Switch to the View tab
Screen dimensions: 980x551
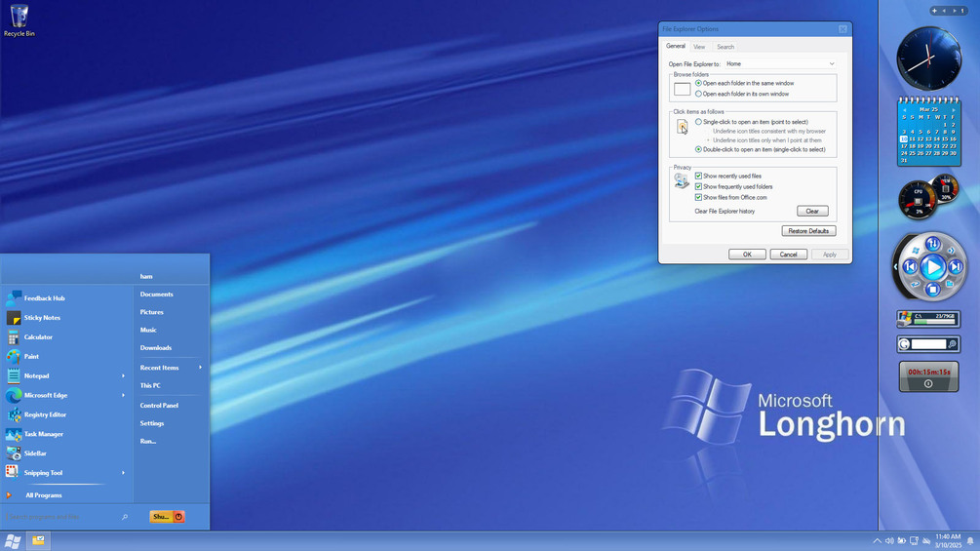pos(699,47)
